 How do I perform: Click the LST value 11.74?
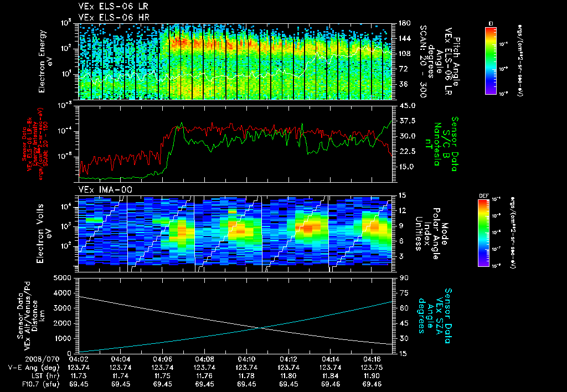click(121, 376)
